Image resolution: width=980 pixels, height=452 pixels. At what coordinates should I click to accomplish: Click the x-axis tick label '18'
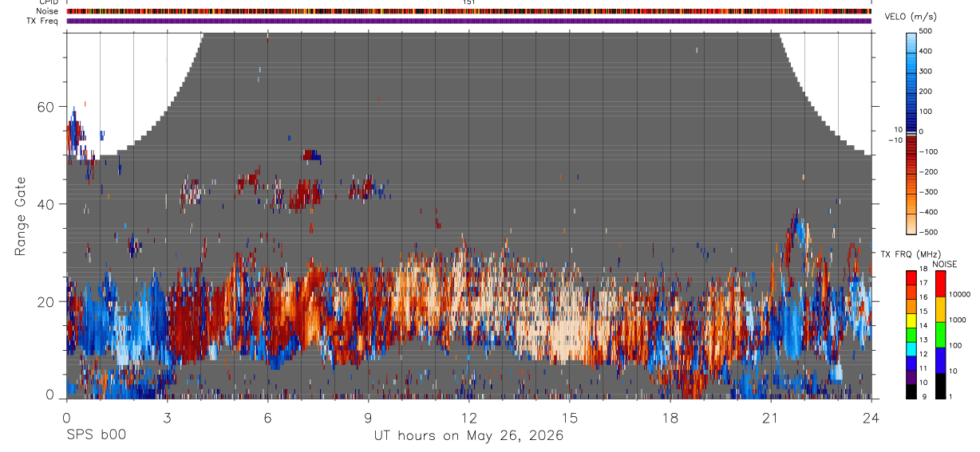point(670,417)
